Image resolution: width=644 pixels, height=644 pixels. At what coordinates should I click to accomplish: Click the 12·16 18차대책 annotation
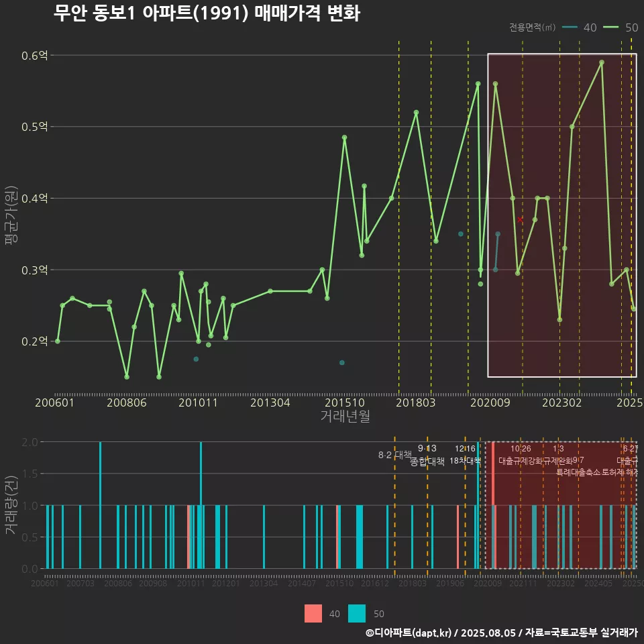pyautogui.click(x=465, y=455)
